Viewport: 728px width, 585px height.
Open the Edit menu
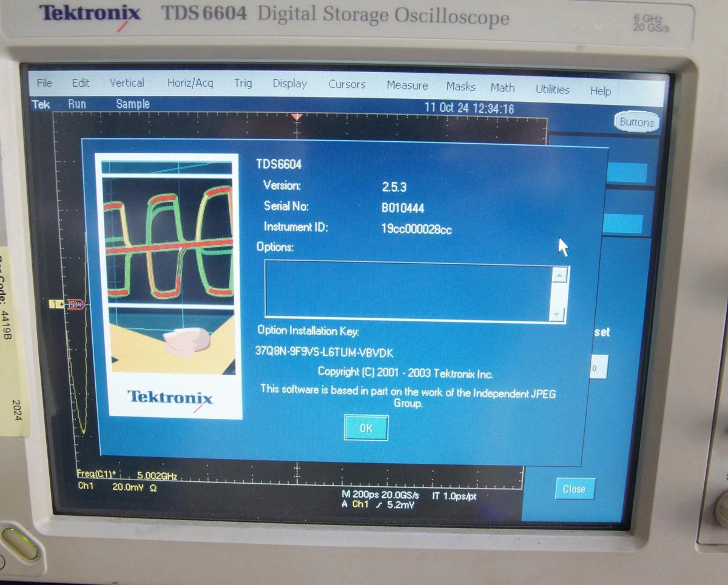coord(80,82)
